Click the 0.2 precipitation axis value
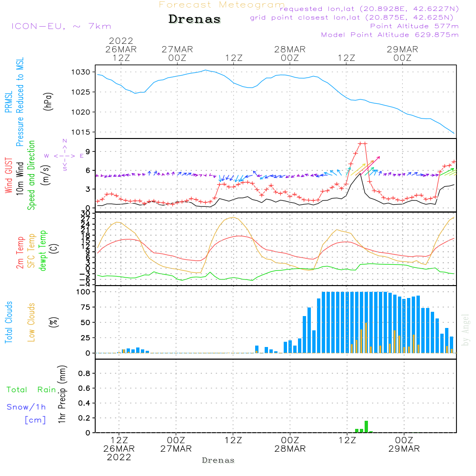 pyautogui.click(x=84, y=418)
